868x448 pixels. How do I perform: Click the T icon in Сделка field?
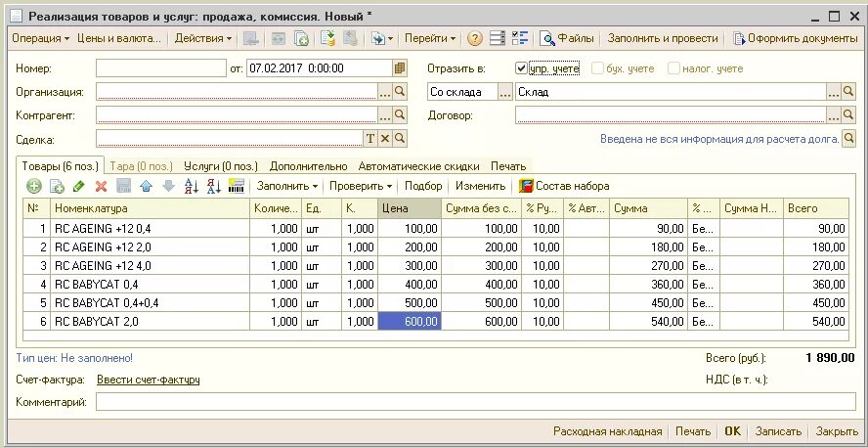[370, 139]
